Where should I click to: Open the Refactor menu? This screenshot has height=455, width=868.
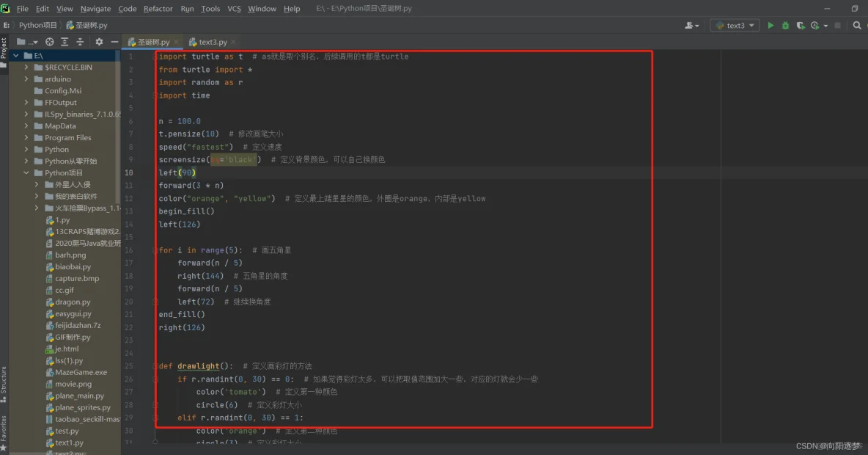click(158, 9)
